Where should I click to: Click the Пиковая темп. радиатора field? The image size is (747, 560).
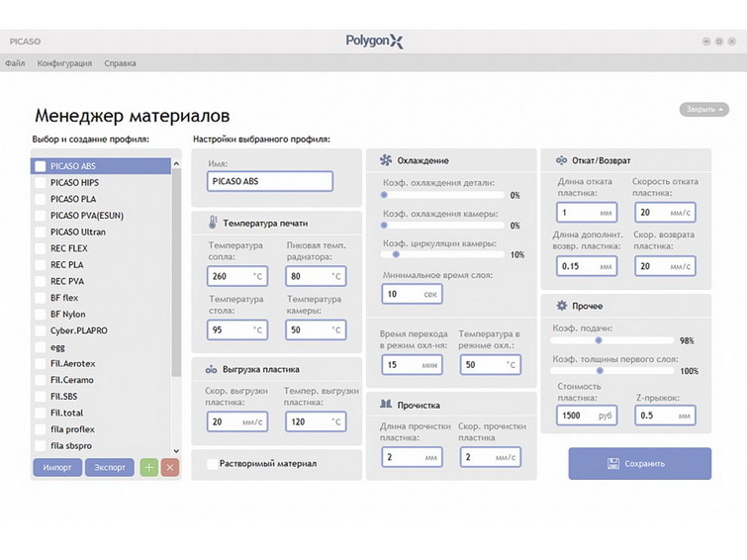(316, 276)
